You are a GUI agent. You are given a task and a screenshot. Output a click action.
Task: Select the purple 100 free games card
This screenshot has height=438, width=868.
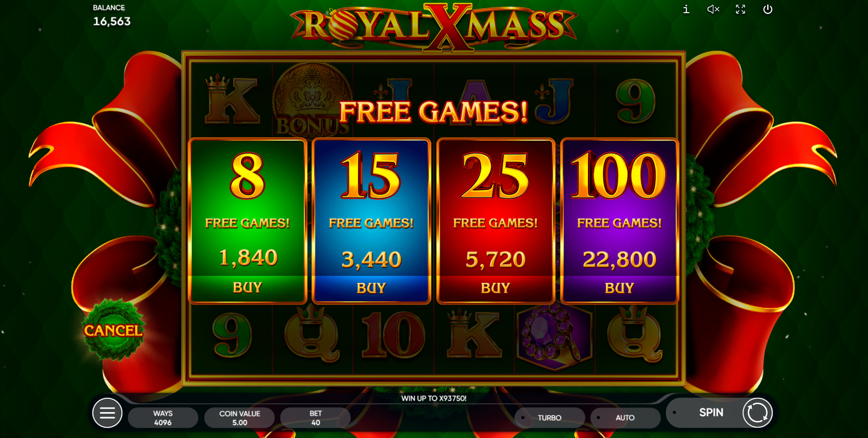[619, 221]
